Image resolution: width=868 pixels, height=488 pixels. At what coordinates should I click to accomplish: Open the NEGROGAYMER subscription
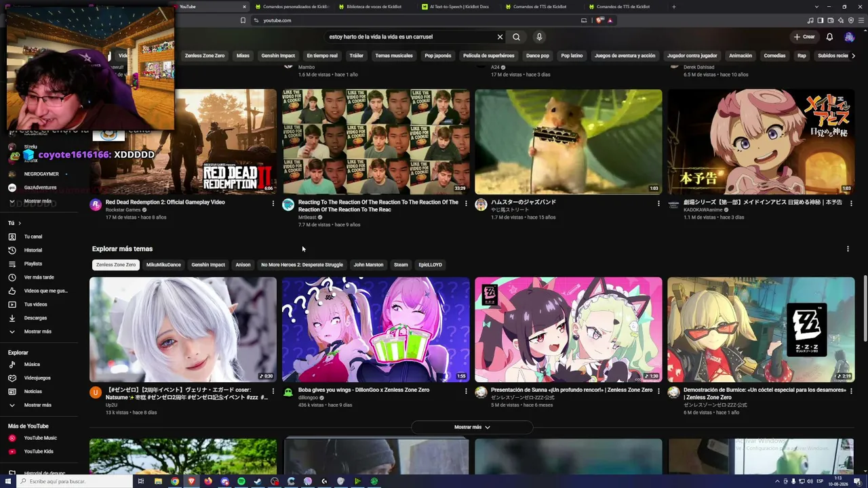(x=41, y=174)
